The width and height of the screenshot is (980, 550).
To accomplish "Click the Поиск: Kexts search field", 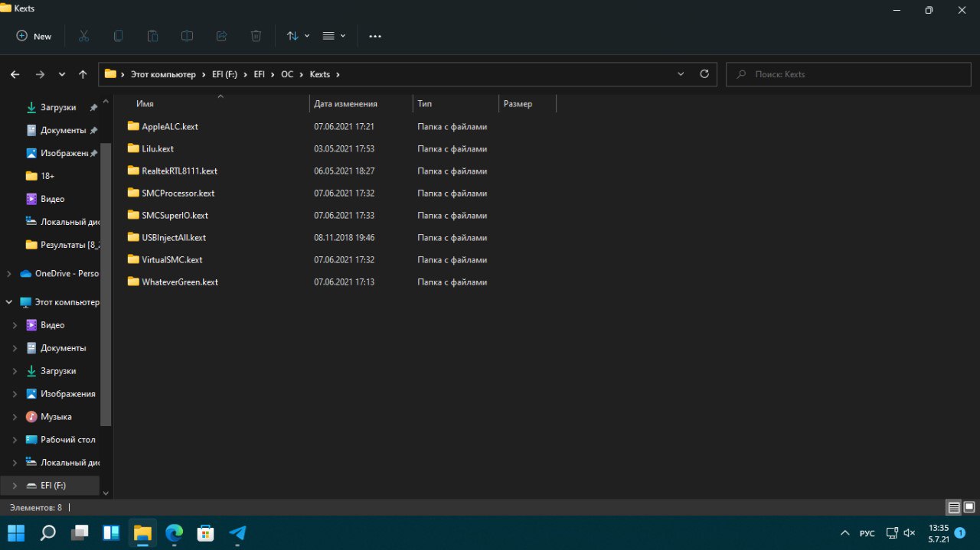I will [x=848, y=74].
